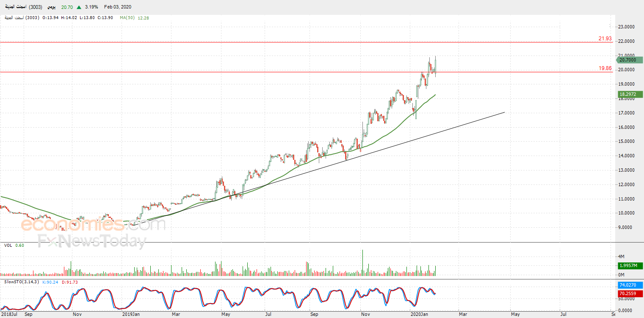Select the VOL indicator label
The height and width of the screenshot is (318, 644).
point(8,245)
